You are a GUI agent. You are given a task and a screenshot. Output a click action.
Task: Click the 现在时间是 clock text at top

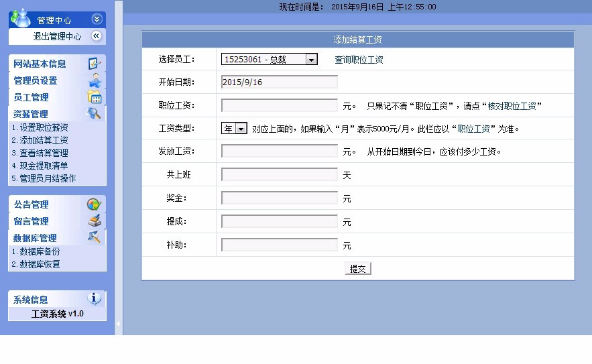point(357,7)
